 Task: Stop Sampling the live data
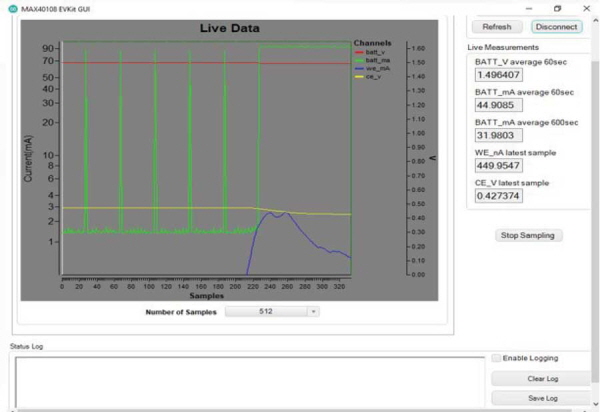(x=528, y=235)
